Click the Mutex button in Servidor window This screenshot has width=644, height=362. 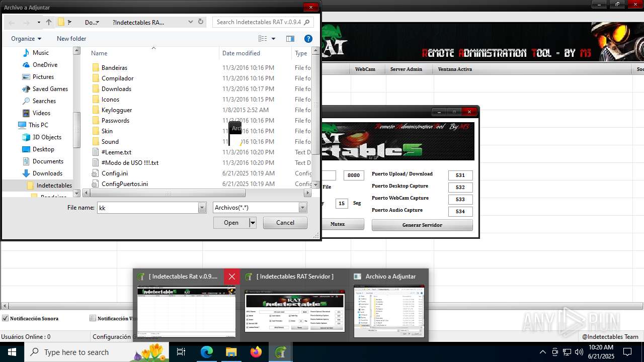[342, 224]
